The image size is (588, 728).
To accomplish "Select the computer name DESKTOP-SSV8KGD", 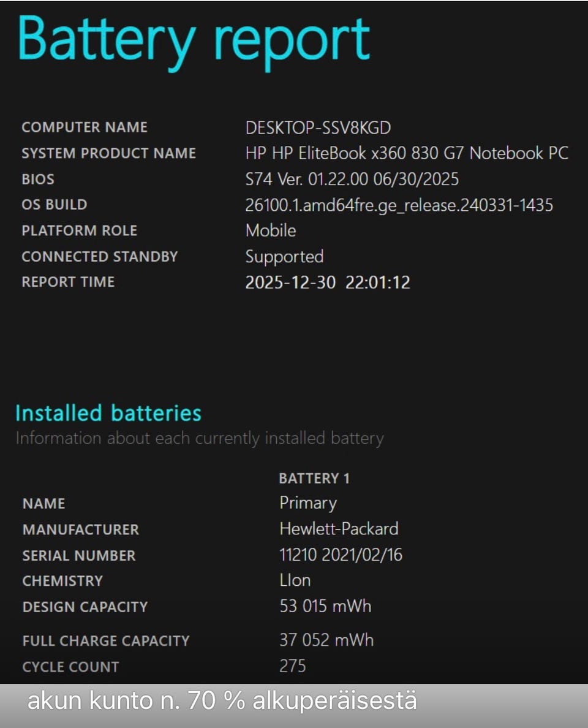I will pyautogui.click(x=318, y=127).
